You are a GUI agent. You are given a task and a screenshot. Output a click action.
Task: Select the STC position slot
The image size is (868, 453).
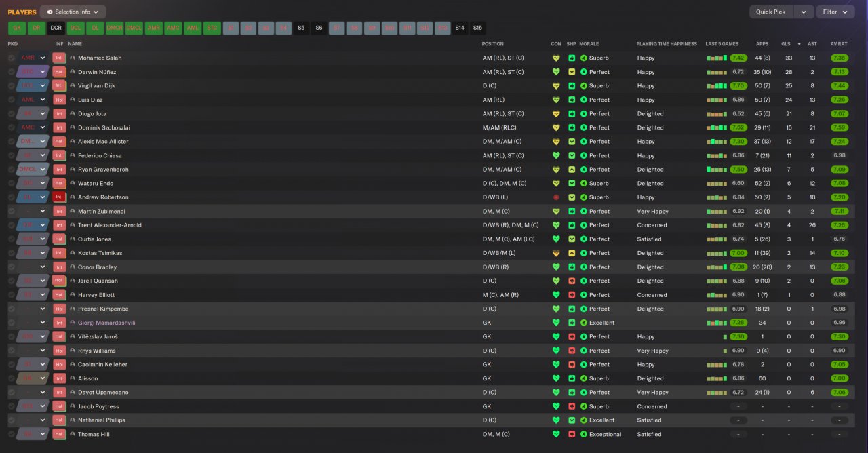[x=212, y=28]
